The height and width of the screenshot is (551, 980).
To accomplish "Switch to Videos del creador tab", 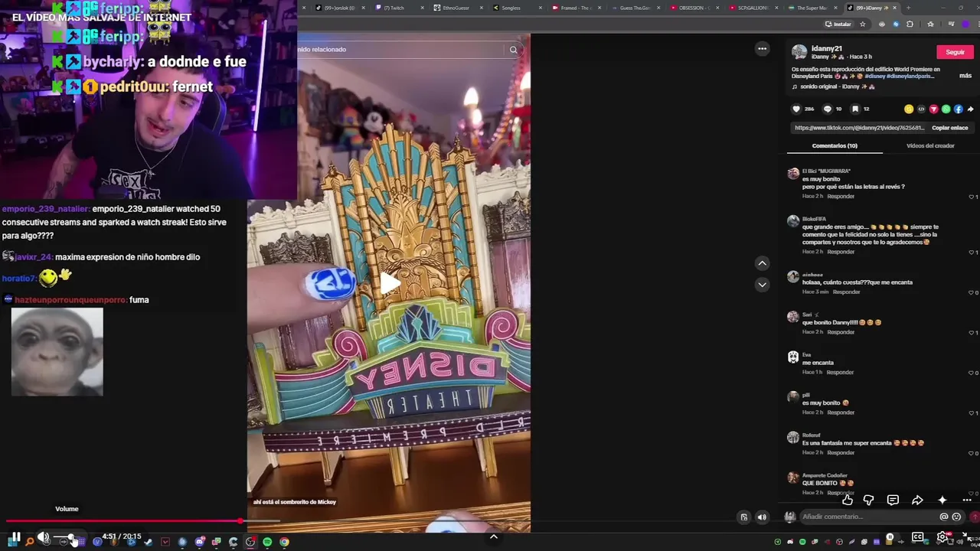I will (930, 145).
